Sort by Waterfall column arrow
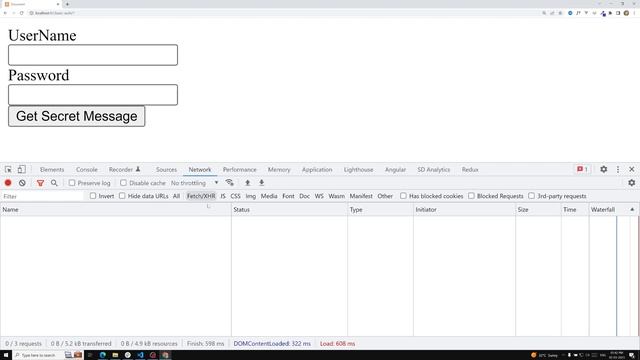This screenshot has height=360, width=640. tap(632, 209)
